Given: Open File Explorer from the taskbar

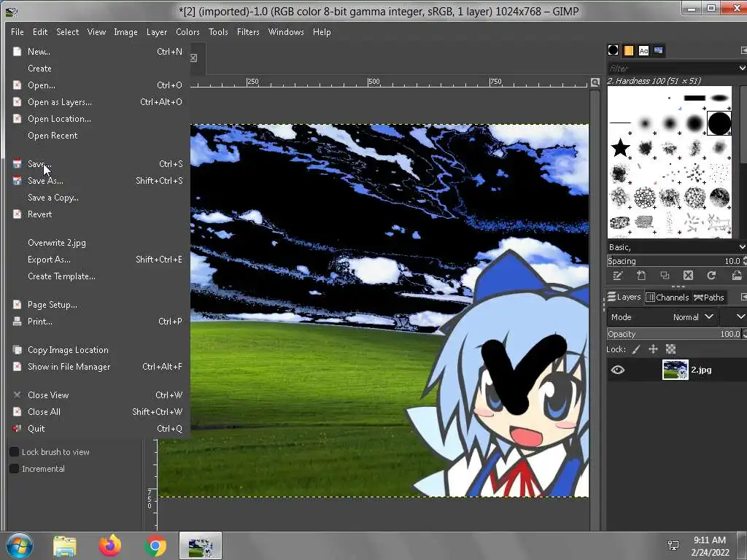Looking at the screenshot, I should pos(64,545).
